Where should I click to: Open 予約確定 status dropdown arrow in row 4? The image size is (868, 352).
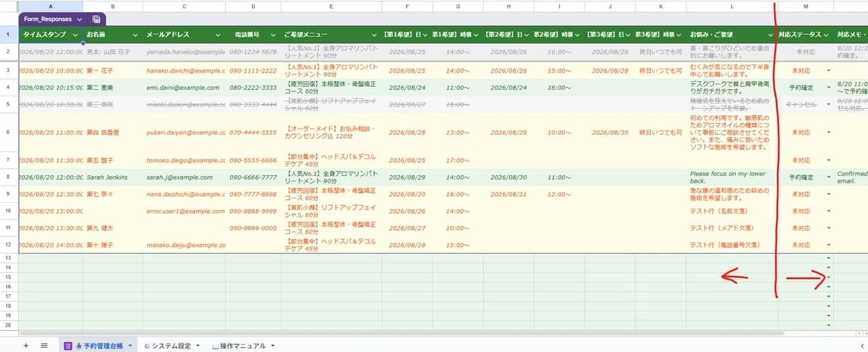[828, 87]
